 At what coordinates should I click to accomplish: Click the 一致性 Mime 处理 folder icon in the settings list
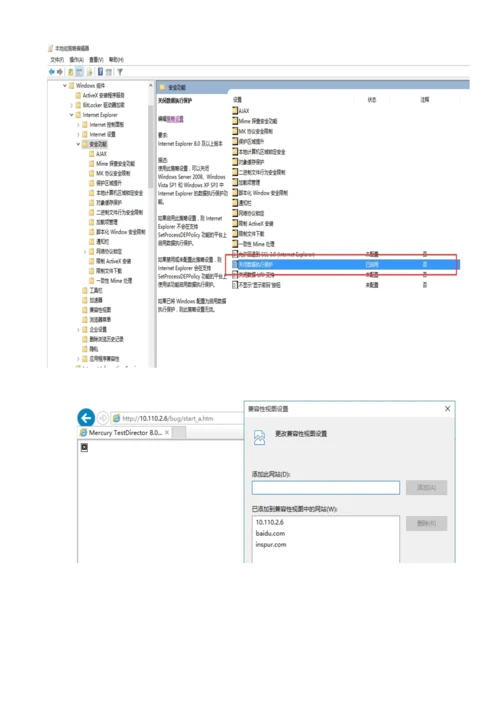click(x=235, y=244)
